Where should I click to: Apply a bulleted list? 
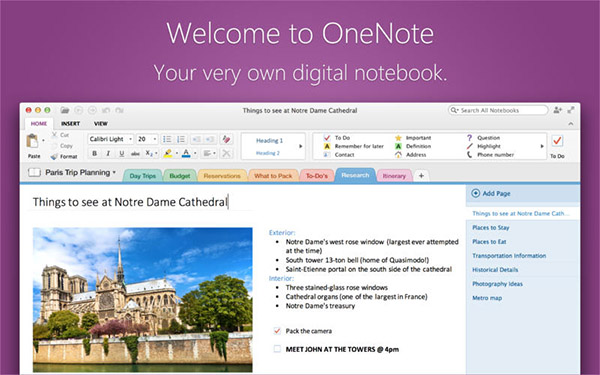167,139
